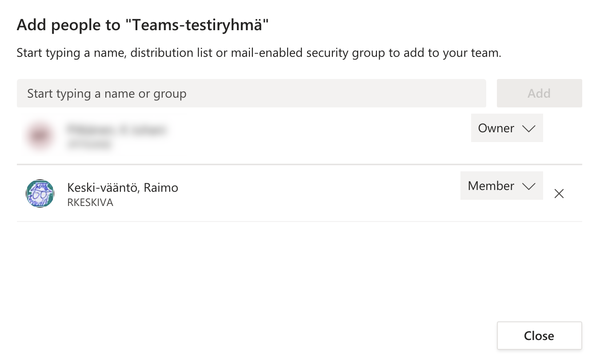
Task: Select the word Owner in role selector
Action: (x=496, y=128)
